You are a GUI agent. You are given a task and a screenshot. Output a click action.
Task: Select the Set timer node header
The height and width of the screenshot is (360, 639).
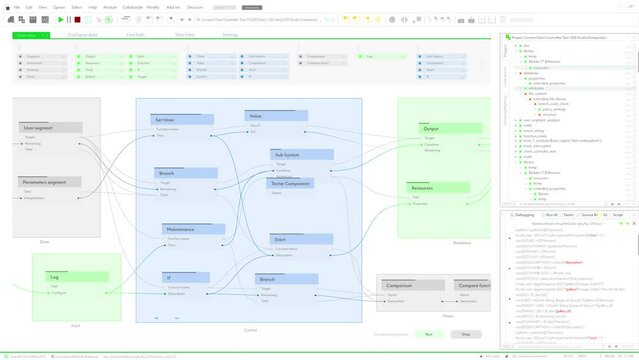[182, 120]
